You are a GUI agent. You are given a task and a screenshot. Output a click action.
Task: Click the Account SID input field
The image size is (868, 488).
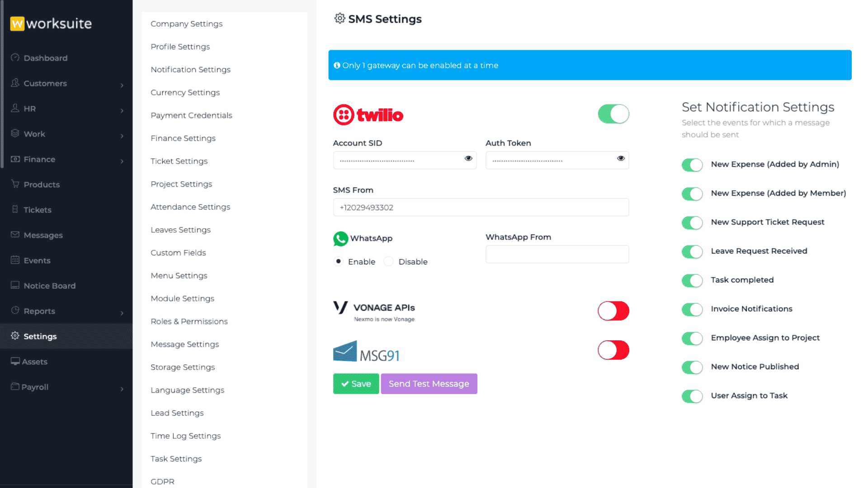pyautogui.click(x=405, y=160)
